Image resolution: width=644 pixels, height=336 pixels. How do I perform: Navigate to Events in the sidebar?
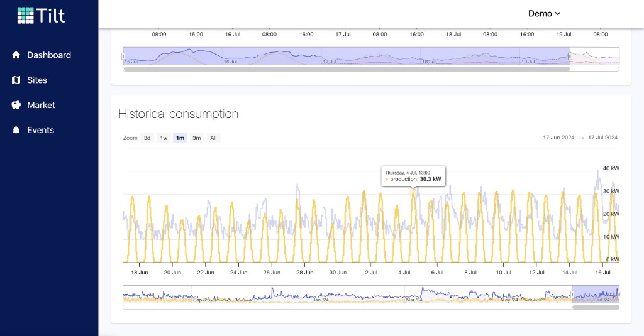(40, 131)
